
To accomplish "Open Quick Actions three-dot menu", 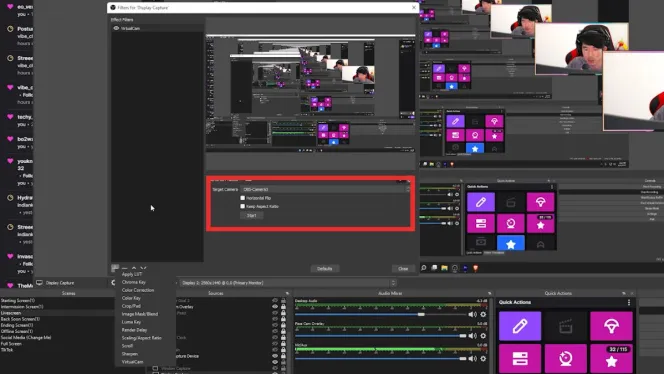I will pos(629,302).
